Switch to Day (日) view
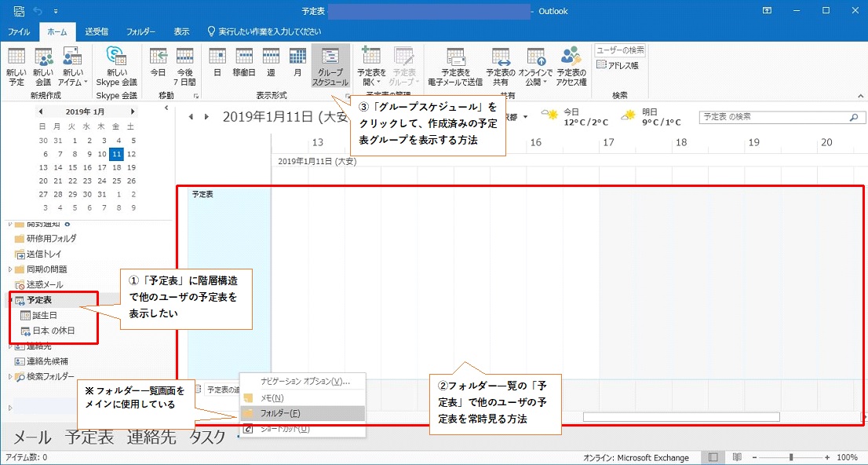 tap(217, 63)
